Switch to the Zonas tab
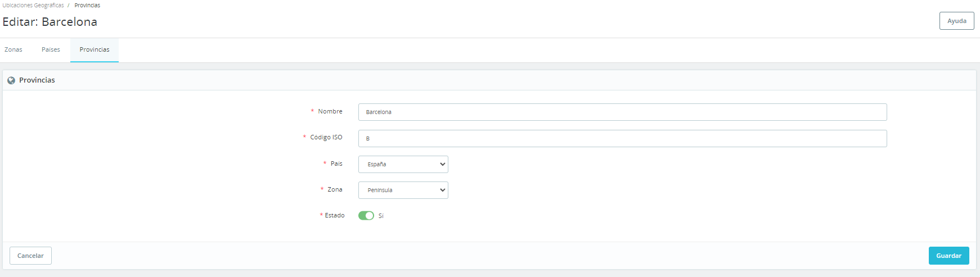This screenshot has height=277, width=980. [14, 49]
